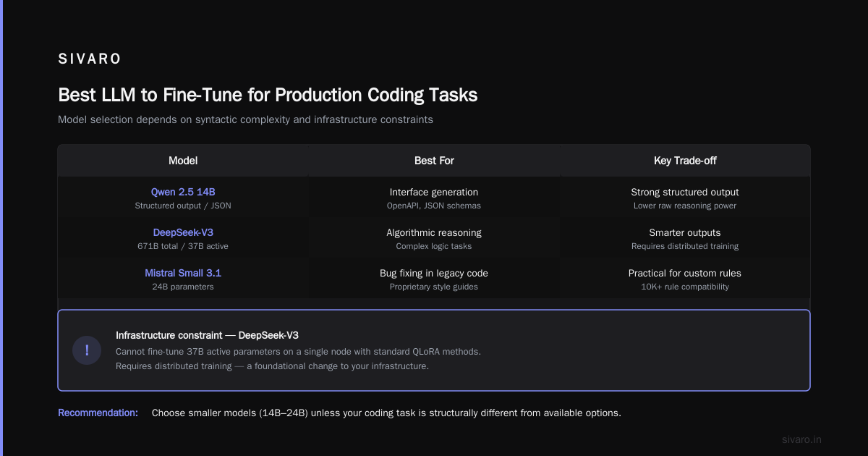Viewport: 868px width, 456px height.
Task: Click 'OpenAPI, JSON schemas' text
Action: 434,206
